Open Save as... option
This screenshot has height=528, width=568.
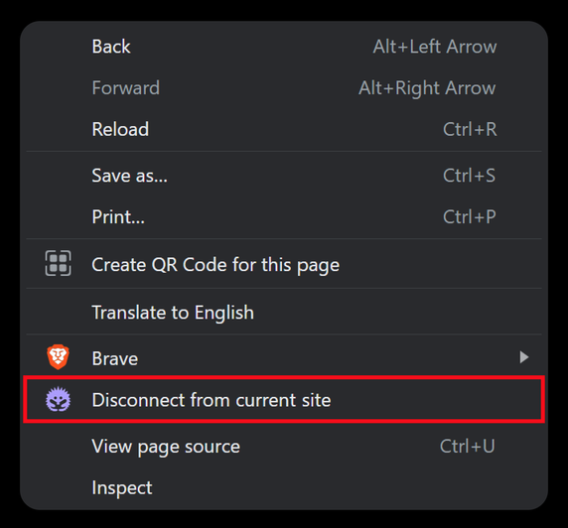(x=284, y=176)
